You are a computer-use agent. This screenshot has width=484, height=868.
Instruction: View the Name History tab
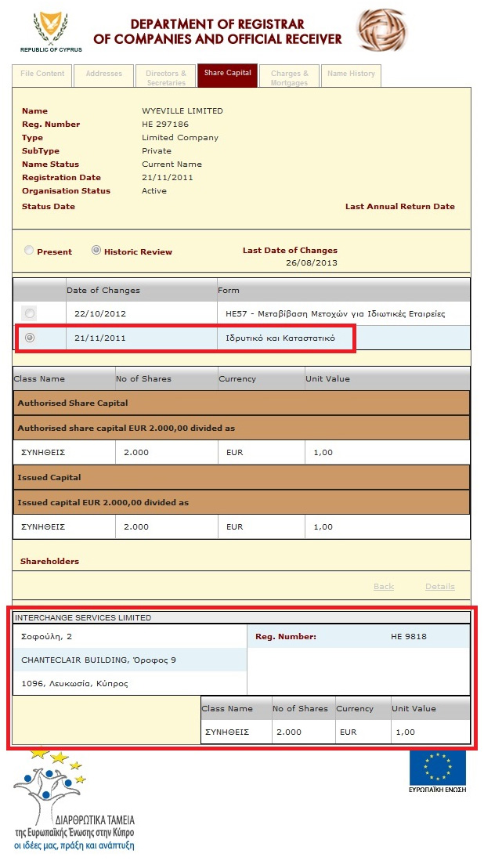tap(351, 74)
